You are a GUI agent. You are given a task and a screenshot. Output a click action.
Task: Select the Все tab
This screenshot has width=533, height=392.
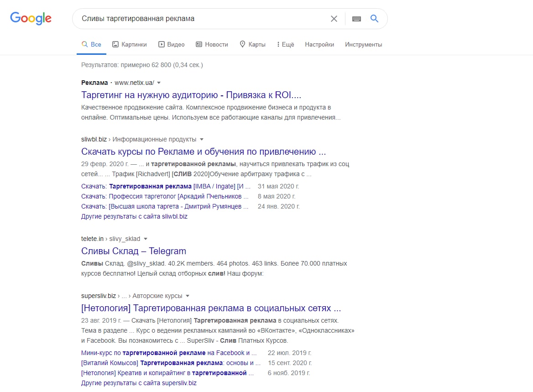(x=91, y=45)
